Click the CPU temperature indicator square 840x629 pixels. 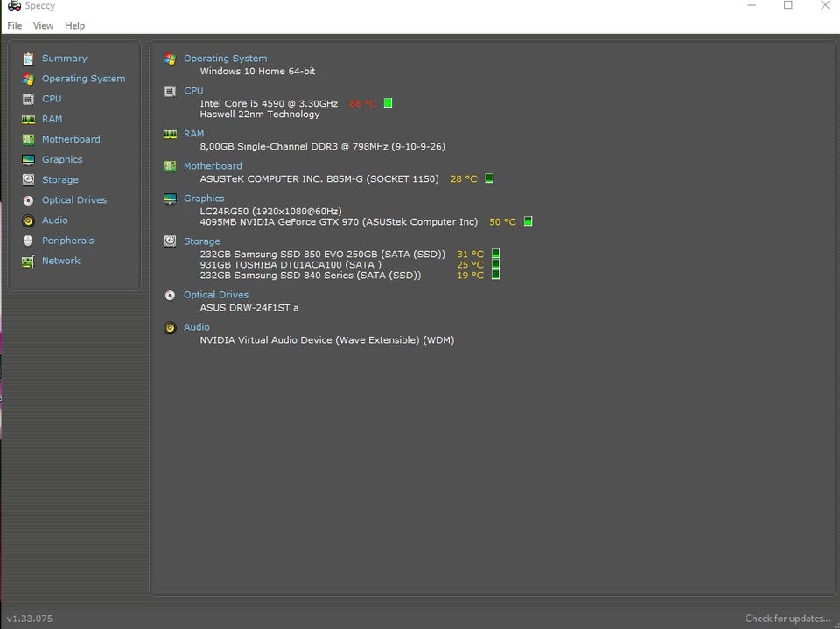tap(388, 103)
